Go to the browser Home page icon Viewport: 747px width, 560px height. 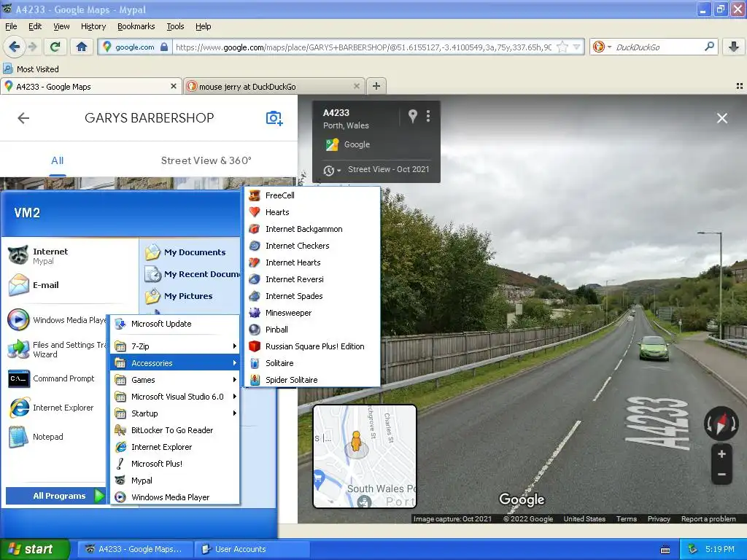[82, 47]
